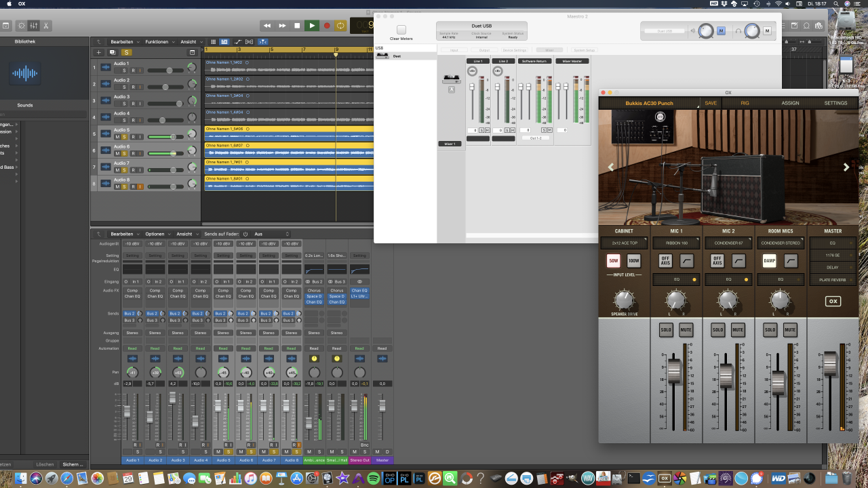Toggle input monitoring on Audio 8 track header

140,186
